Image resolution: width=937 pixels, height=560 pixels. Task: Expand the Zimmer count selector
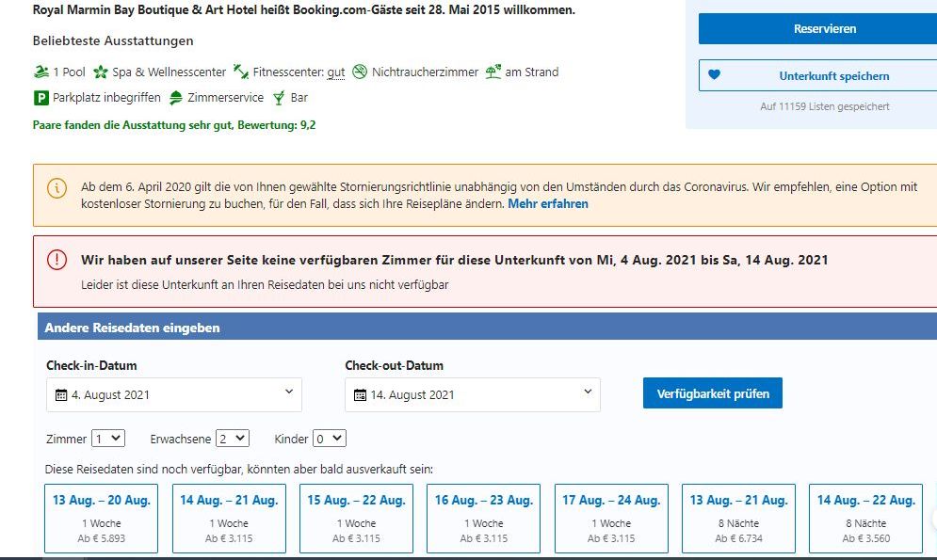click(x=108, y=439)
